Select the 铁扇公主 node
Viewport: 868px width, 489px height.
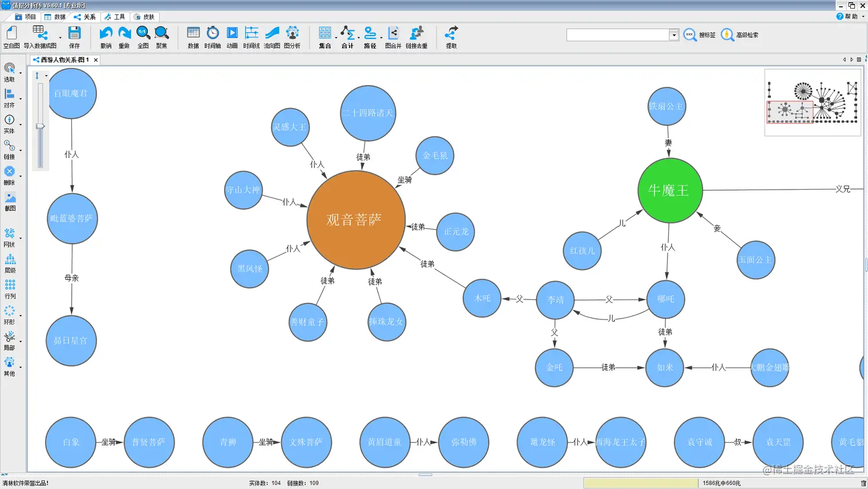666,106
